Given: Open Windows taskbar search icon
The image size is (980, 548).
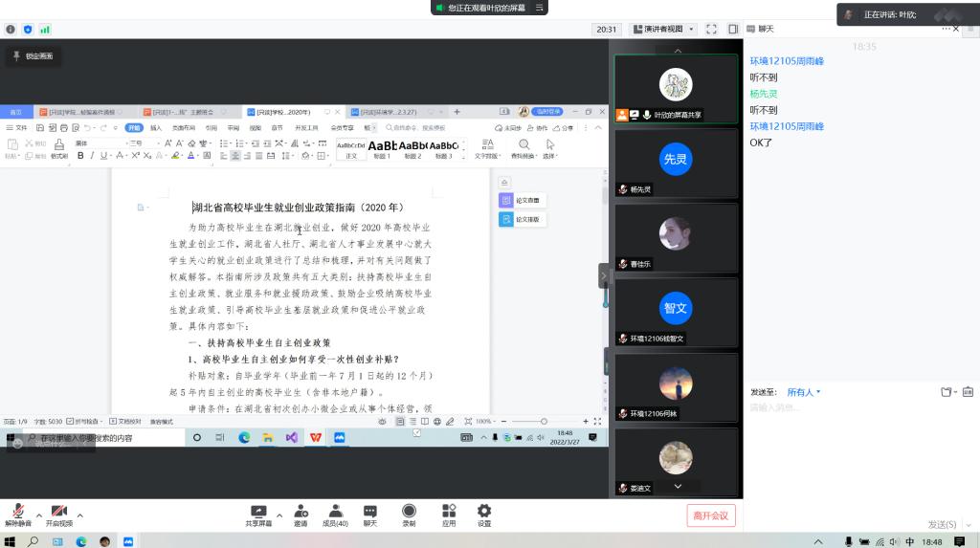Looking at the screenshot, I should (x=33, y=541).
